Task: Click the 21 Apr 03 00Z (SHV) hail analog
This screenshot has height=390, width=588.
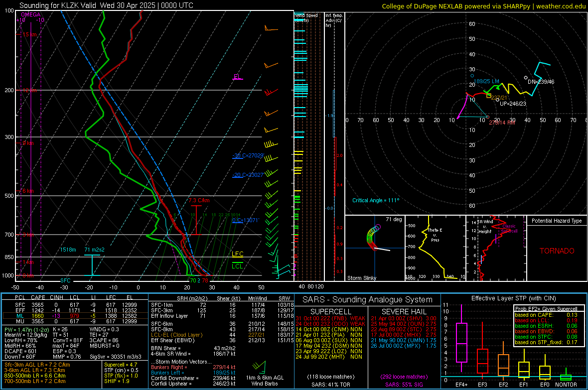Action: click(x=404, y=318)
